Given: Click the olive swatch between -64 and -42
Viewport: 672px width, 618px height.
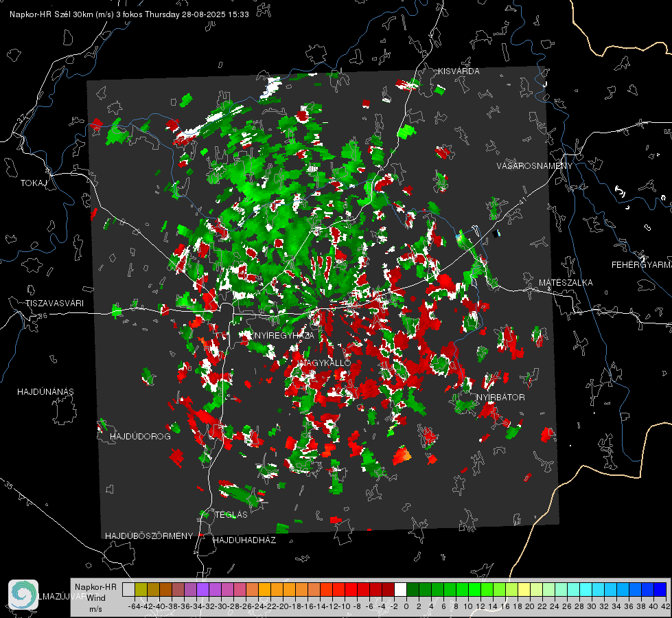Looking at the screenshot, I should click(x=141, y=590).
